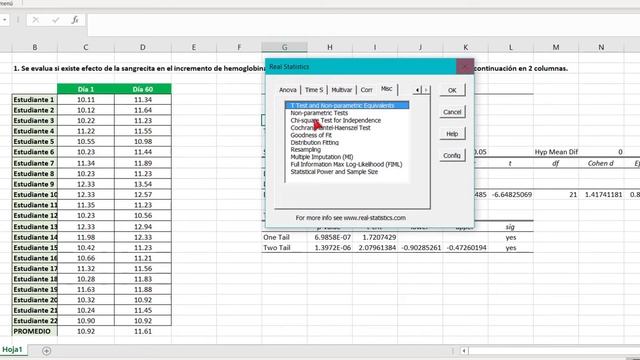The image size is (640, 360).
Task: Choose Chi-square Test for Independence
Action: [336, 120]
